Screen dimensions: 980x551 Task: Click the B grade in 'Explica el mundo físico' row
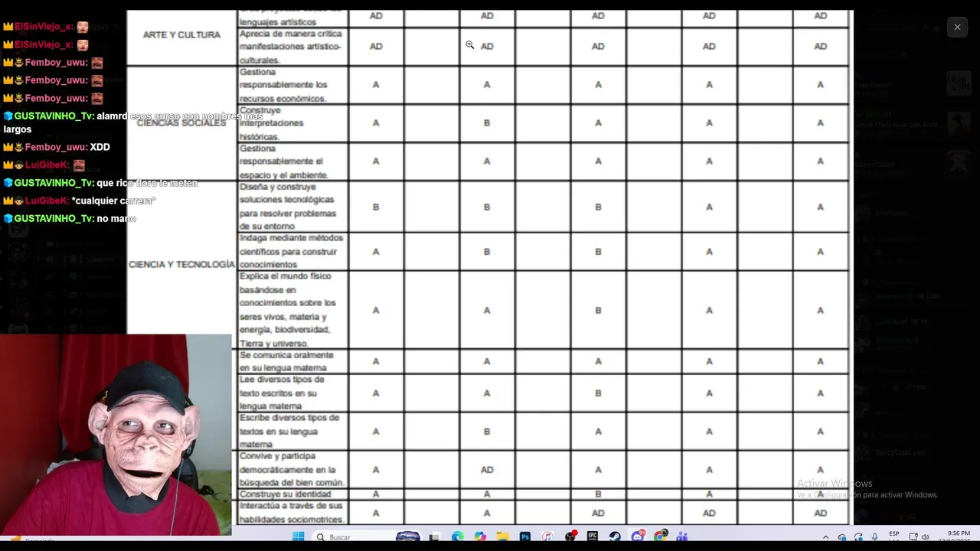click(x=598, y=311)
